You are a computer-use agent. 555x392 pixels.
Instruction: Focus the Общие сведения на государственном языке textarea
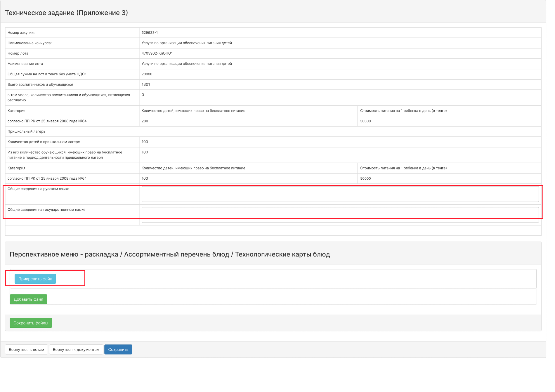(340, 215)
